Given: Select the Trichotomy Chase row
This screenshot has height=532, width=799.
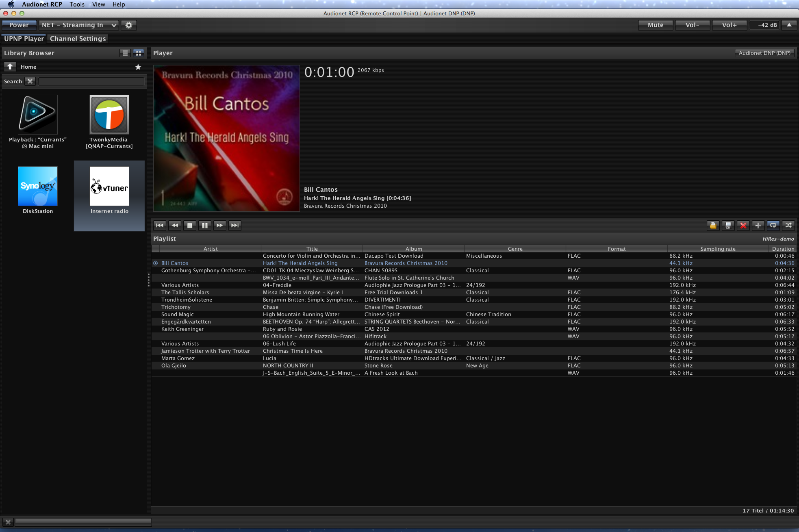Looking at the screenshot, I should [474, 307].
